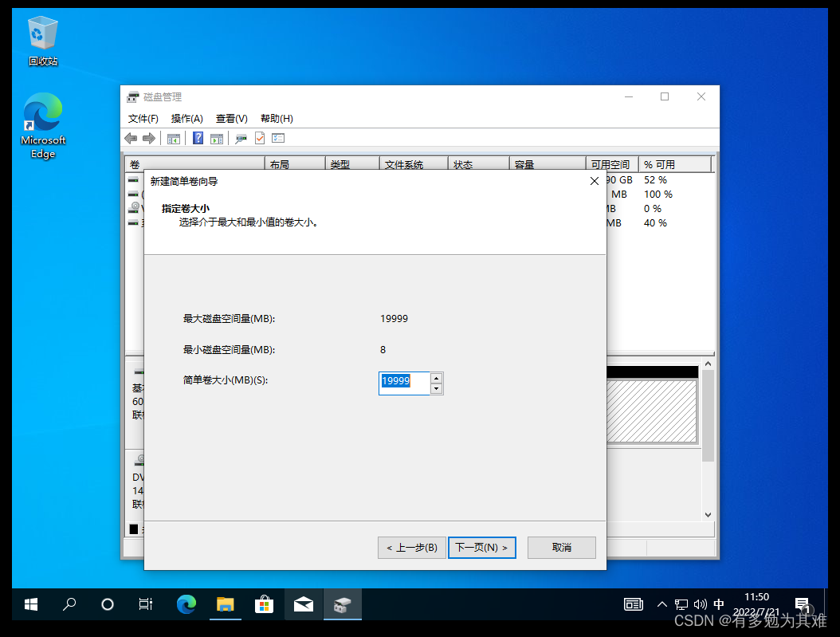The height and width of the screenshot is (637, 840).
Task: Sort by the % 可用 column header
Action: tap(675, 164)
